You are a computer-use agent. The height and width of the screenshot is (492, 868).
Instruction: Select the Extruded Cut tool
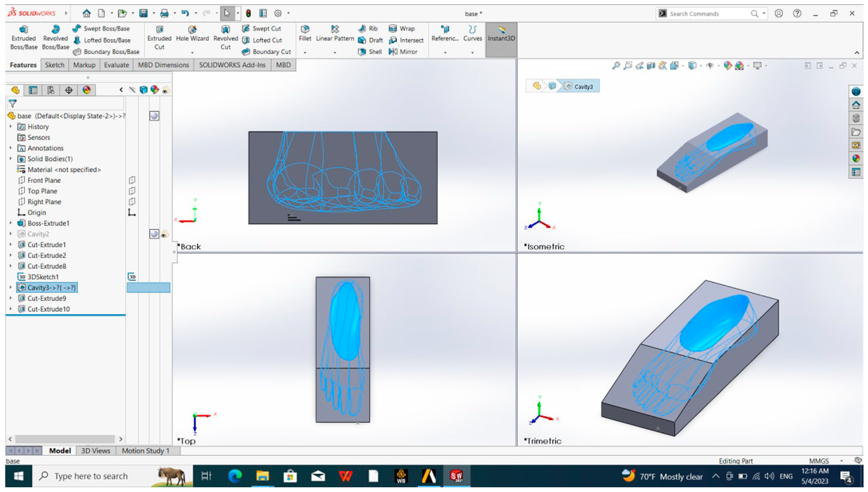pos(159,37)
